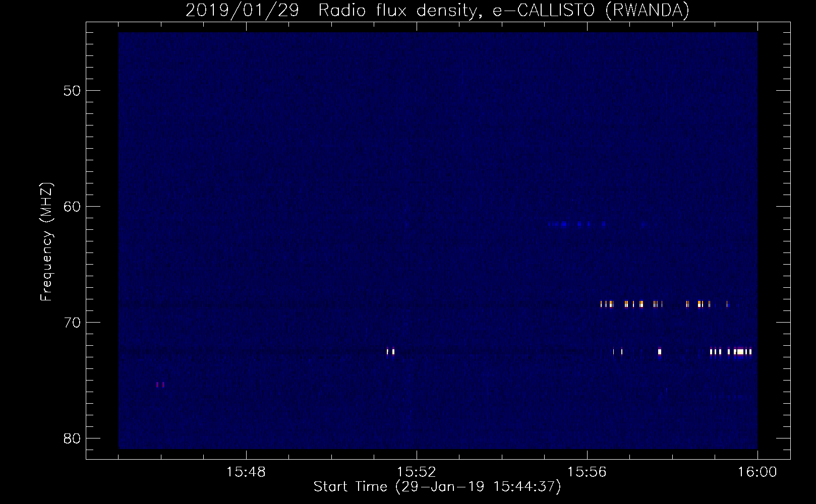Click the 15:52 time tick label
This screenshot has height=504, width=816.
[x=416, y=472]
